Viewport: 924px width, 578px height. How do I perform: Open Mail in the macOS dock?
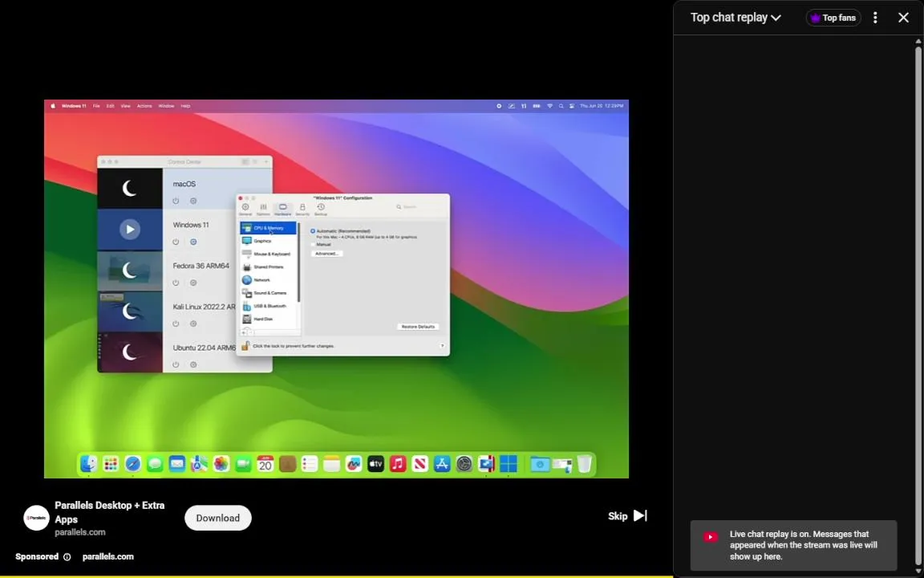point(176,464)
